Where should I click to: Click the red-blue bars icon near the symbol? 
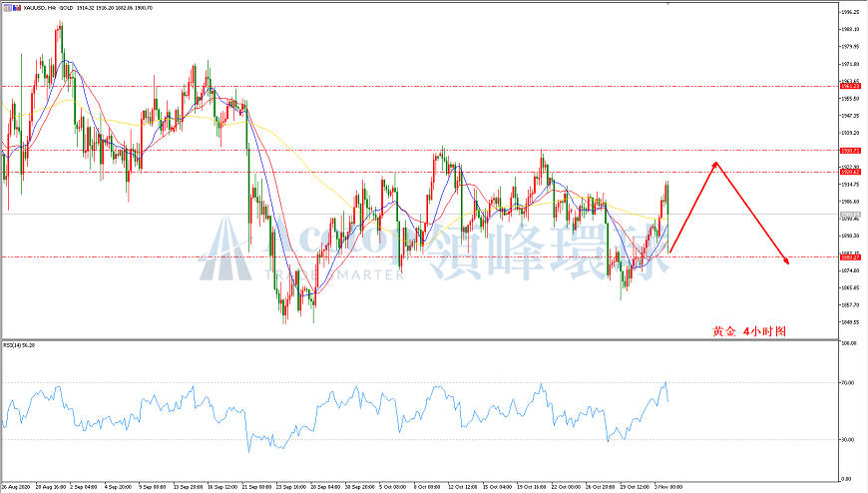point(17,8)
